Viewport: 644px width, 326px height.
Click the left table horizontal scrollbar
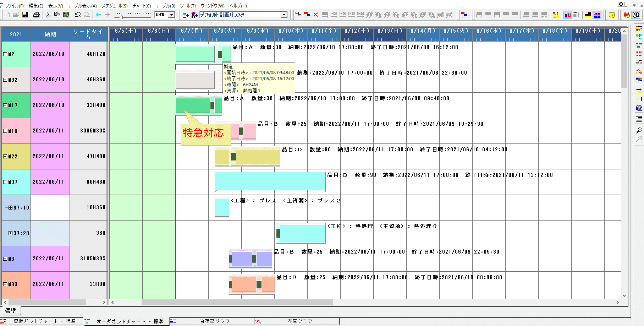[x=48, y=303]
